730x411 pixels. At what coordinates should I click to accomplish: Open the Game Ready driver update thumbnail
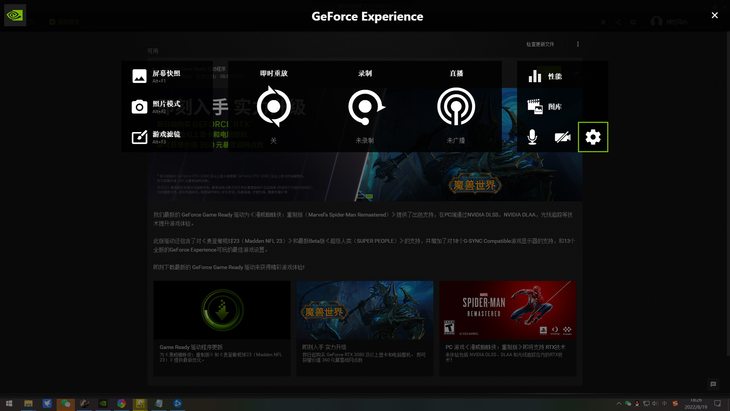point(222,310)
